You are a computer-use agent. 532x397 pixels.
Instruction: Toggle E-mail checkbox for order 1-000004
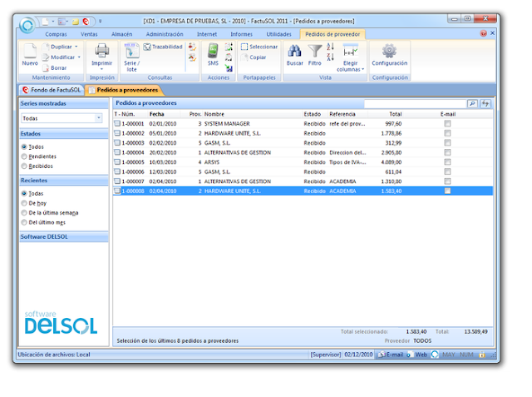[x=447, y=152]
